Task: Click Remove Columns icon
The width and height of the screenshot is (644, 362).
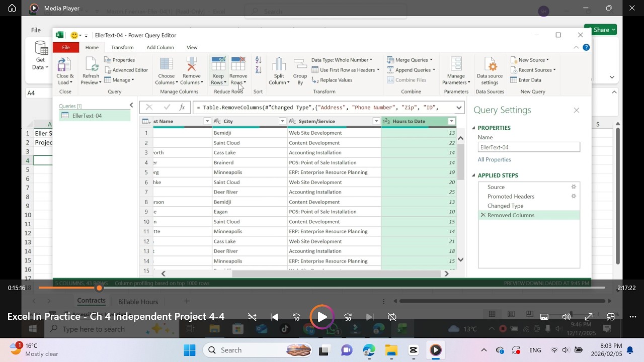Action: [x=191, y=64]
